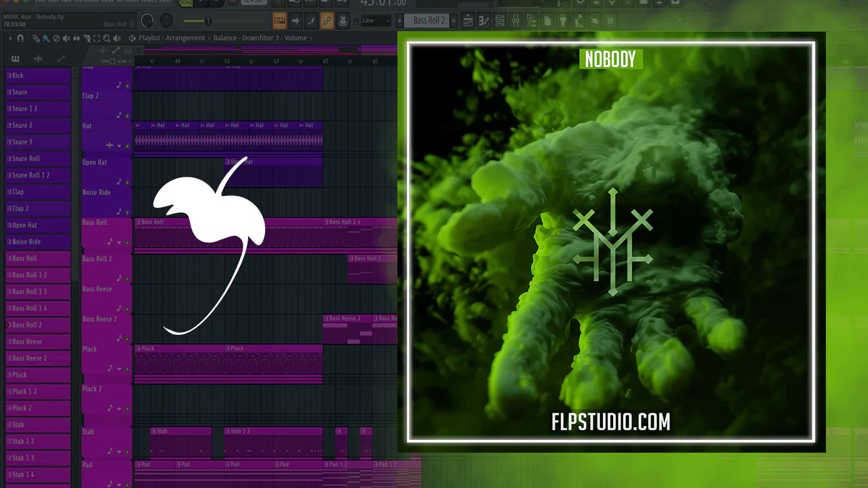868x488 pixels.
Task: Mute the Open Hat track
Action: pos(127,182)
